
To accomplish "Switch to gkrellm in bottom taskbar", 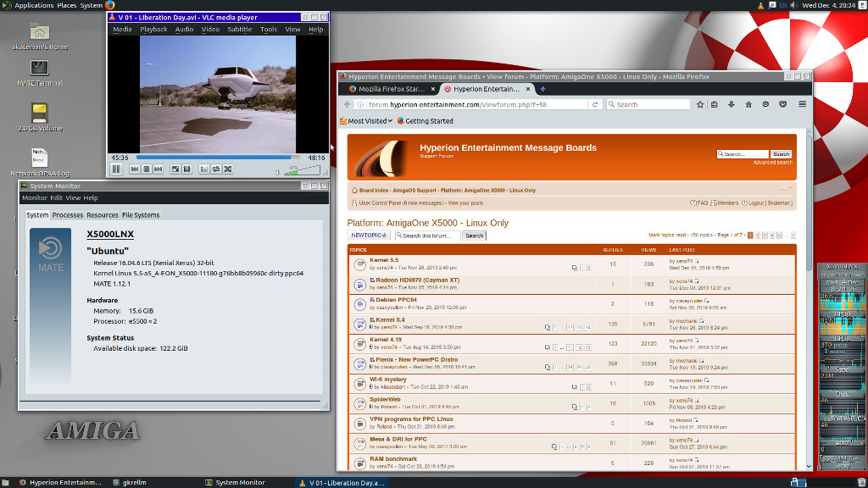I will [130, 482].
